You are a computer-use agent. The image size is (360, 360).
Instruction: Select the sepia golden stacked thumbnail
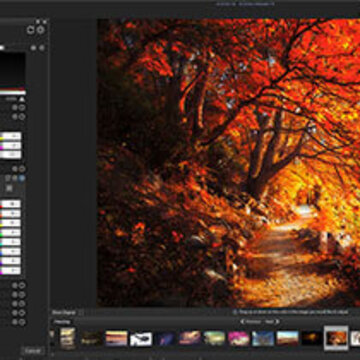click(68, 338)
